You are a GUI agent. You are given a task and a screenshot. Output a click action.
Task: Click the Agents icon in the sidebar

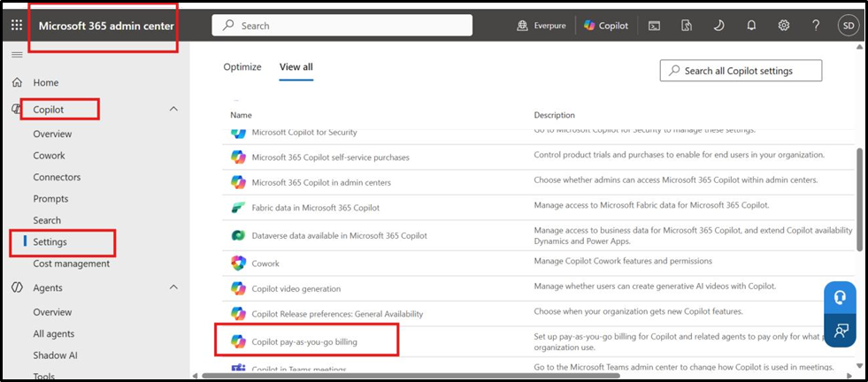[17, 287]
